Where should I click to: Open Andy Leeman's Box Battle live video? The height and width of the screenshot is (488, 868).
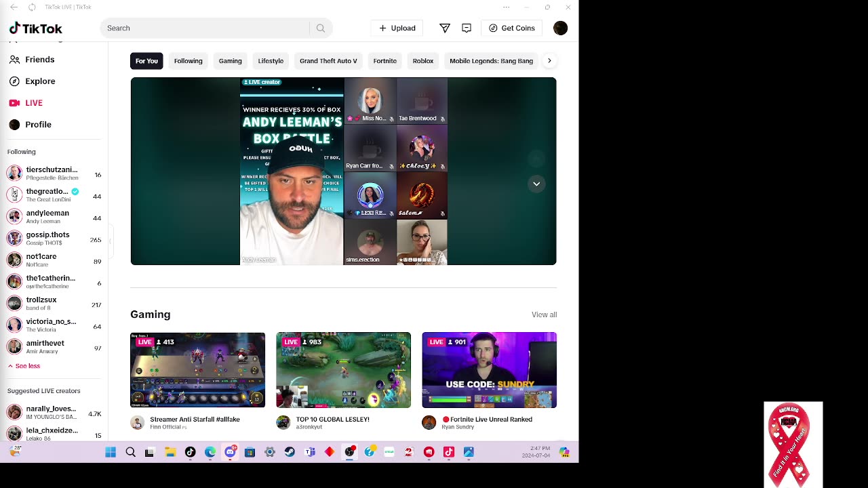(x=292, y=171)
